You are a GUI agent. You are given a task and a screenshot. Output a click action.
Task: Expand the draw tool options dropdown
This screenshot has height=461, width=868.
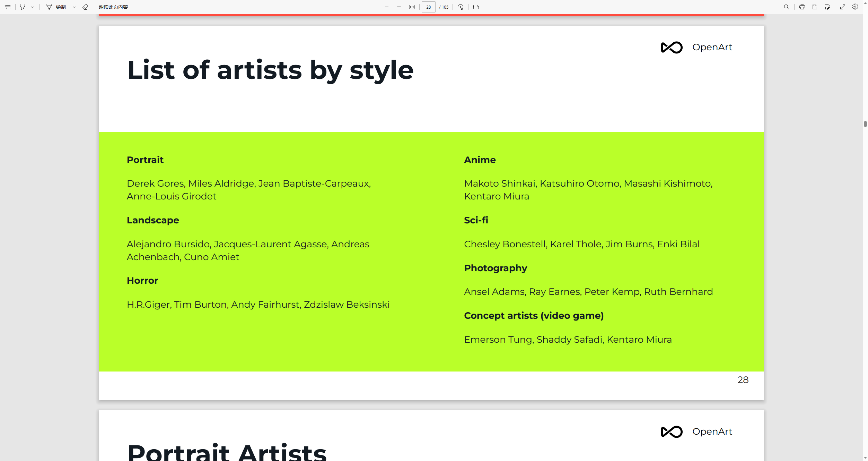pos(74,7)
